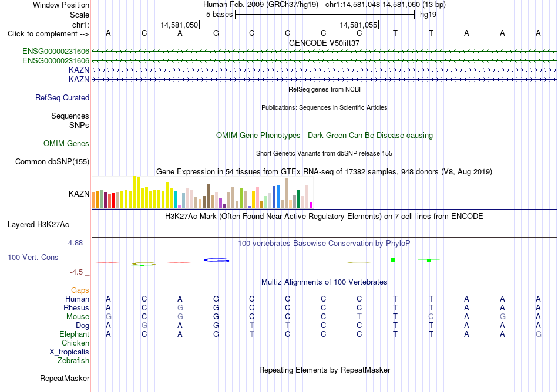This screenshot has width=558, height=392.
Task: Click the 'RefSeq genes from NCBI' title
Action: (325, 90)
